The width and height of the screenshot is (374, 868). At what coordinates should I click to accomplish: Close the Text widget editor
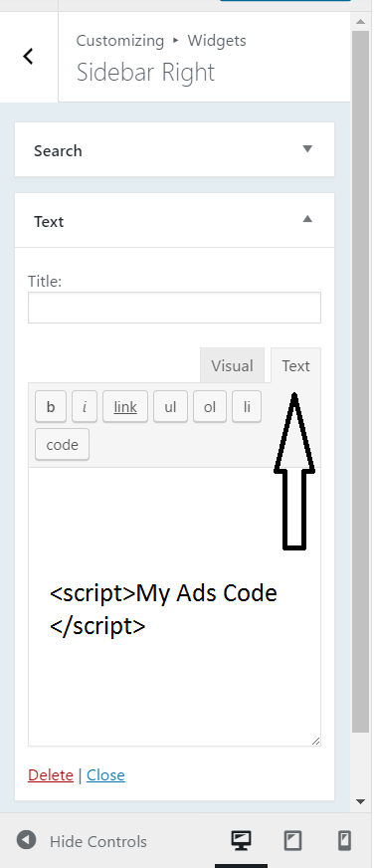(105, 775)
